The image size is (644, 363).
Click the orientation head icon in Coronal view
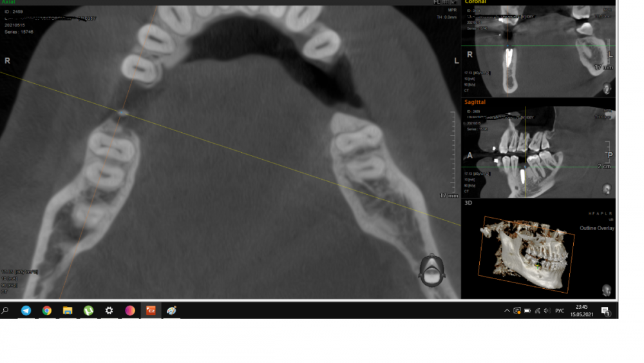click(606, 88)
